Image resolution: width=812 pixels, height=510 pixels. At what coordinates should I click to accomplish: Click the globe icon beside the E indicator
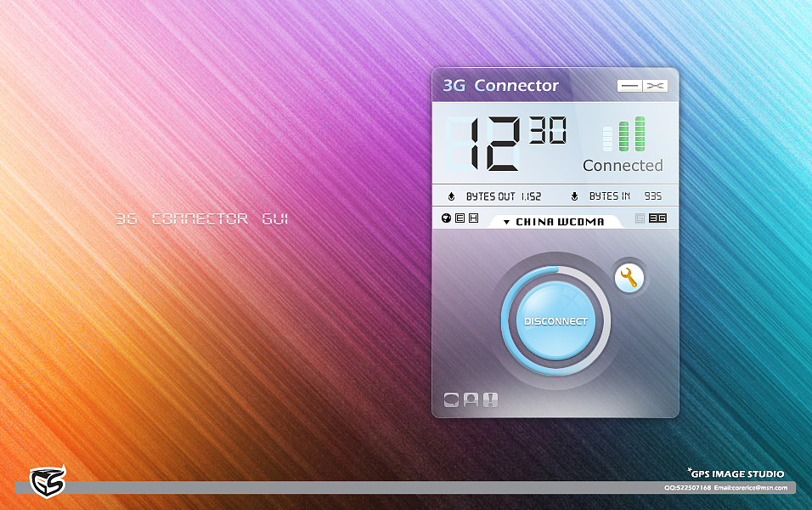tap(447, 218)
